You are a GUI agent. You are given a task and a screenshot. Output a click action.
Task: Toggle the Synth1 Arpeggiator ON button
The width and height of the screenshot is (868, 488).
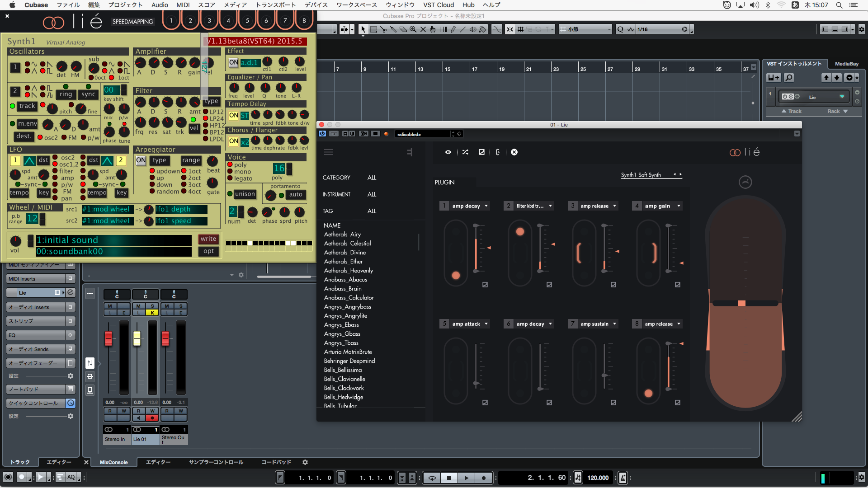tap(141, 160)
